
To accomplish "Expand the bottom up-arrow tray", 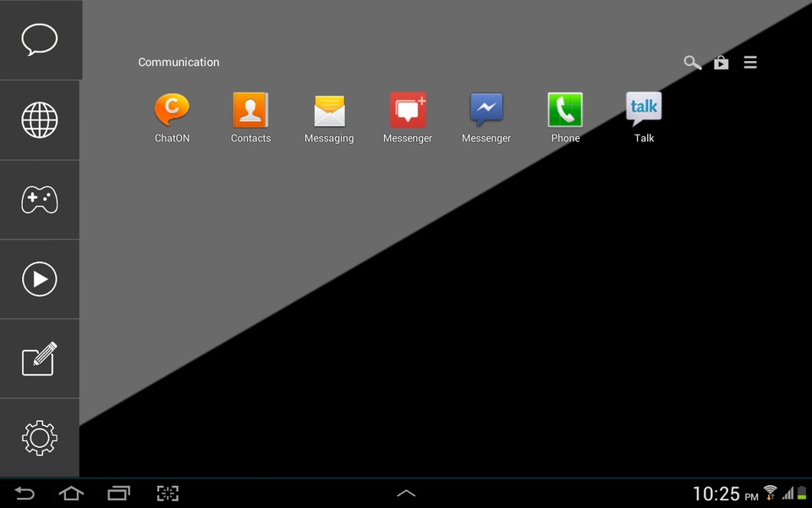I will [406, 493].
